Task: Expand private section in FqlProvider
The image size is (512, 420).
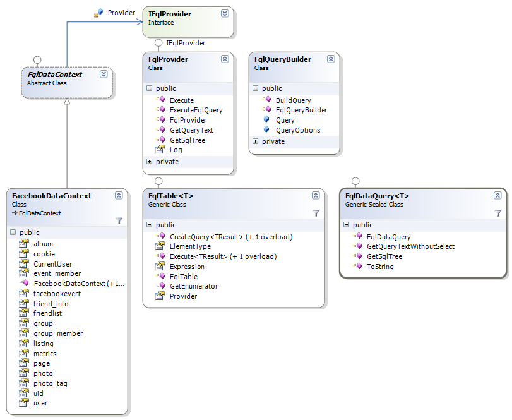Action: click(x=149, y=161)
